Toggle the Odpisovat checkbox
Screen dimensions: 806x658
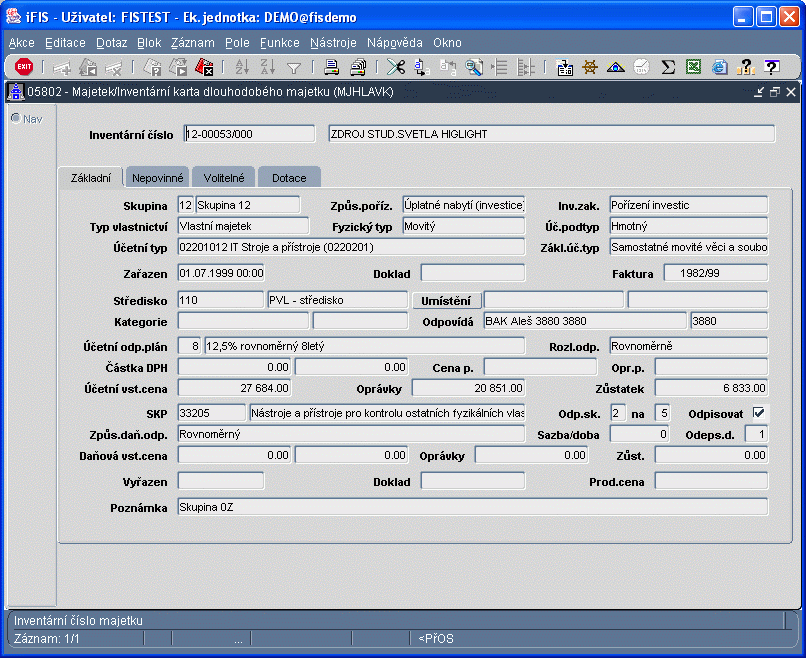click(x=759, y=413)
